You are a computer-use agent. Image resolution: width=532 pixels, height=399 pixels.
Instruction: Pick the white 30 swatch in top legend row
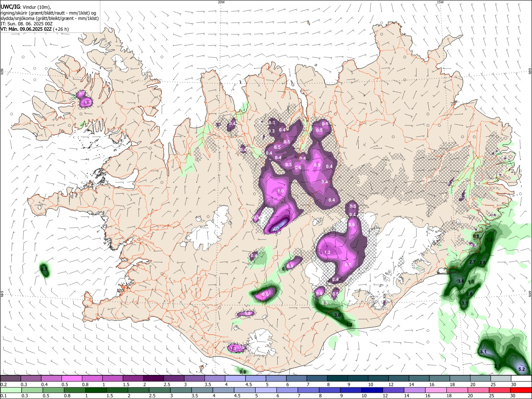[x=522, y=379]
